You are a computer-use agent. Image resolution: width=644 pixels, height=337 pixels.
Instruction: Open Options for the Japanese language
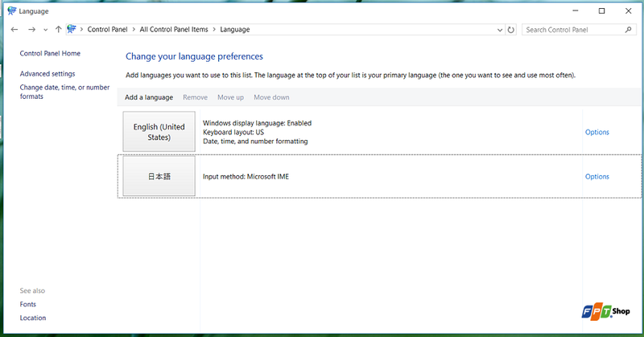click(x=597, y=176)
